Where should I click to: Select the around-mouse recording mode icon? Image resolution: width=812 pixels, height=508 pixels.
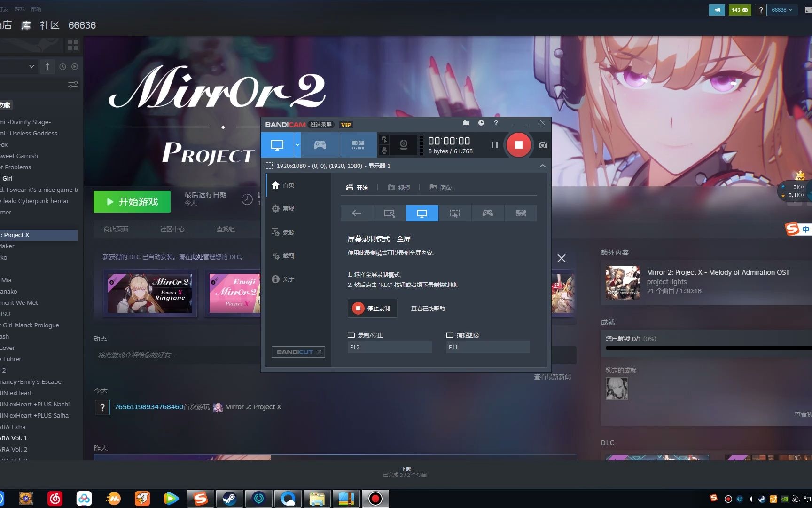tap(454, 213)
